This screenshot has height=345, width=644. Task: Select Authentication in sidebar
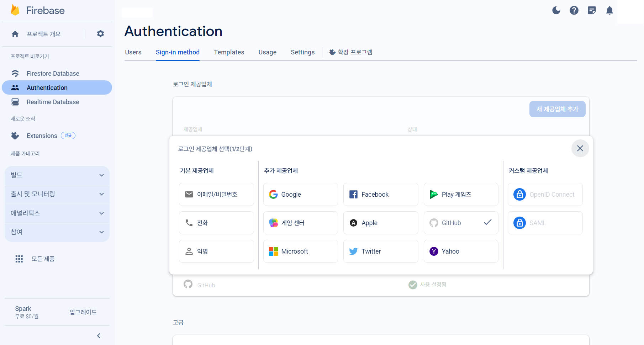click(57, 87)
